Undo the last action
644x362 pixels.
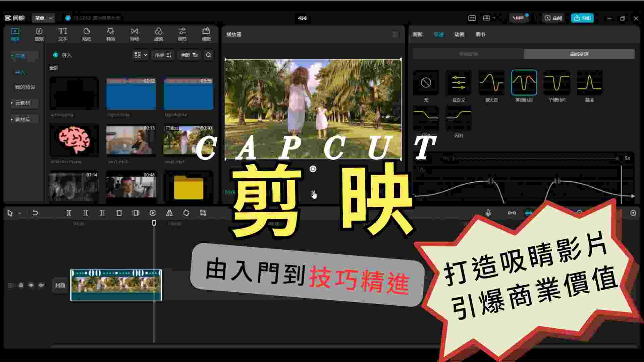point(35,213)
